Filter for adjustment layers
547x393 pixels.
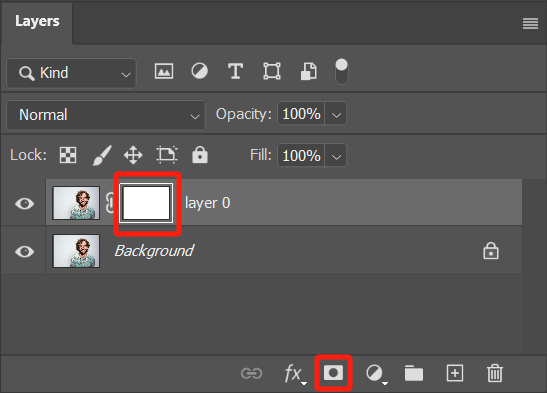(200, 71)
